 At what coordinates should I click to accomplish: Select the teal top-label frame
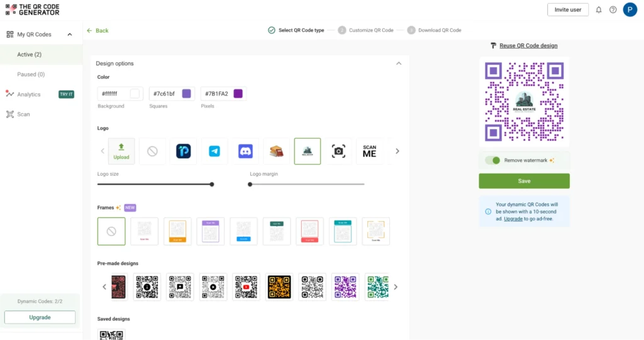click(x=343, y=232)
